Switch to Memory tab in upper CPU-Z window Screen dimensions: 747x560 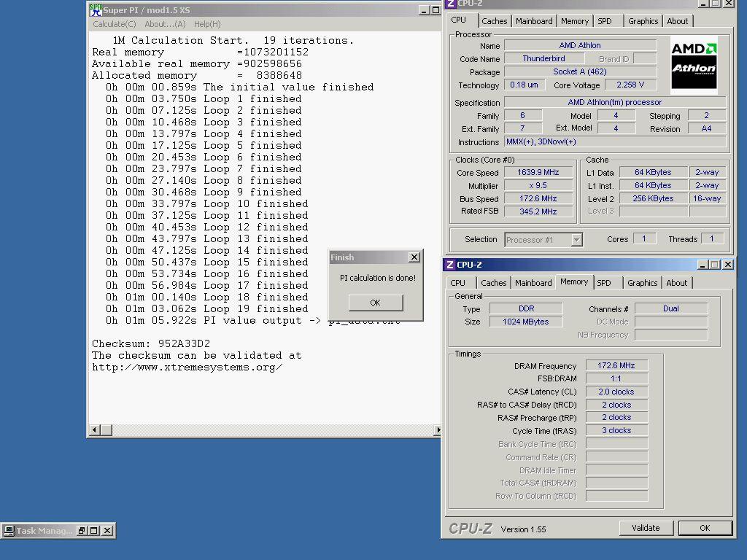click(575, 21)
